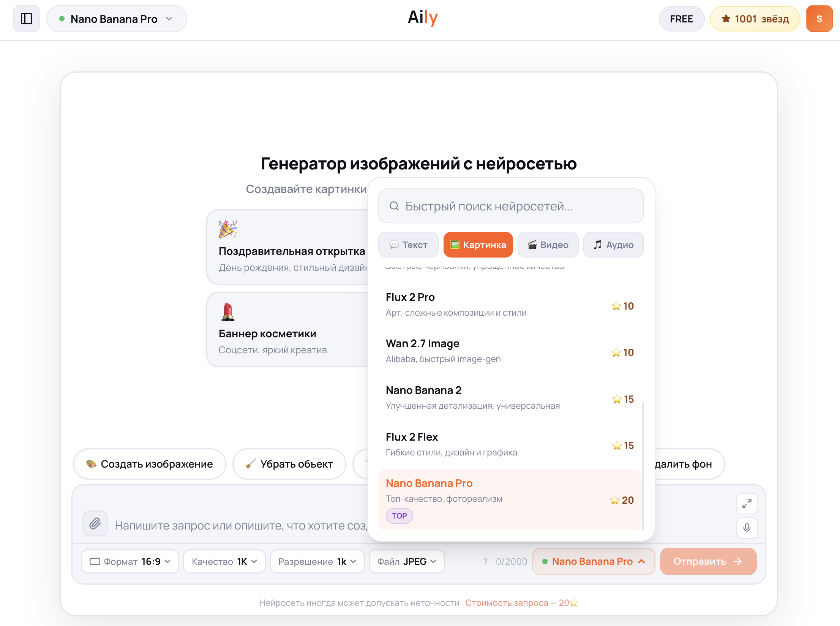Click the description Улучшенная детализация, универсальная
840x626 pixels.
coord(473,406)
